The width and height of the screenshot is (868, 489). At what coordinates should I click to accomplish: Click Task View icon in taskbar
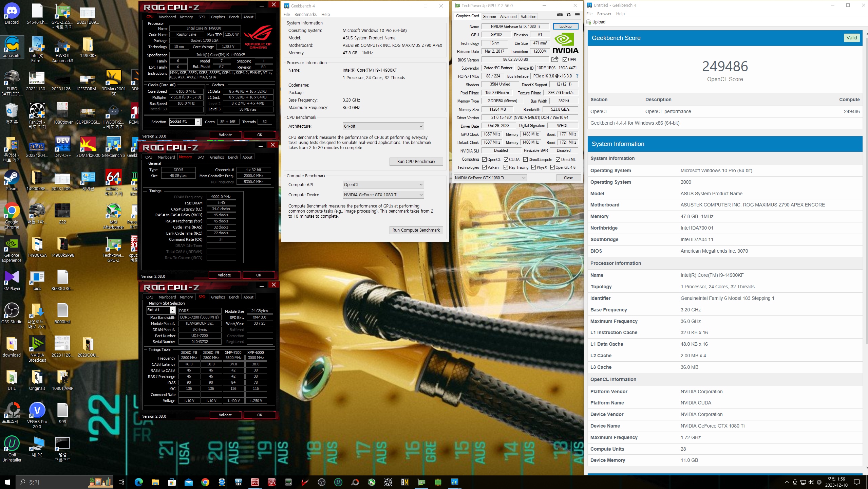click(x=121, y=482)
